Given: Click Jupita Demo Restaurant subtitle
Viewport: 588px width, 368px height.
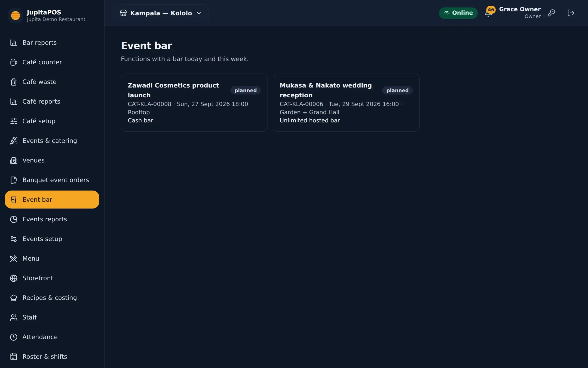Looking at the screenshot, I should pyautogui.click(x=56, y=19).
